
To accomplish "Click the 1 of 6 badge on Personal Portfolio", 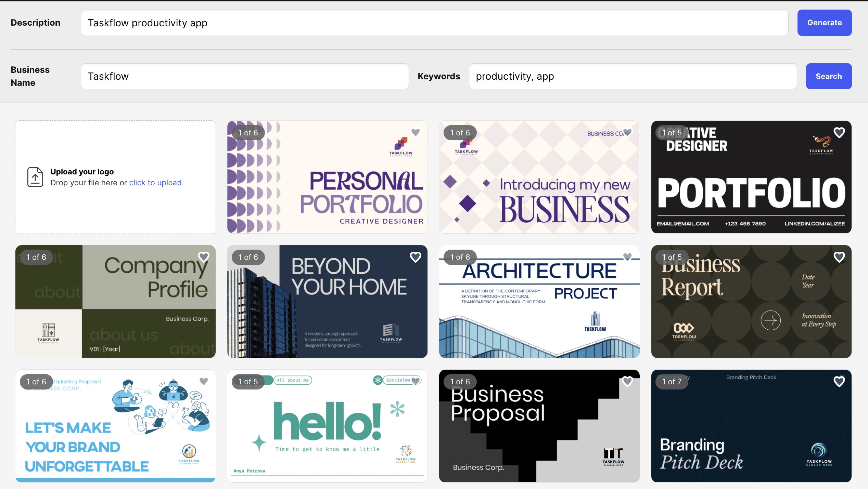I will (248, 132).
